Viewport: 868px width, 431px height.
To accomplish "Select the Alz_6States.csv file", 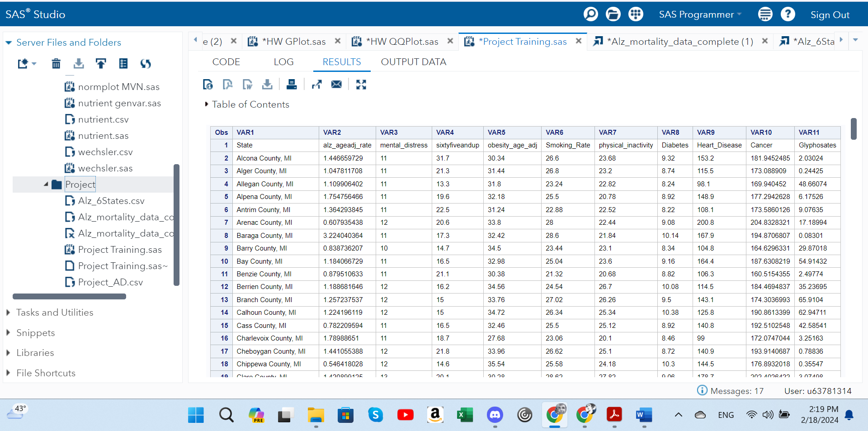I will [111, 201].
